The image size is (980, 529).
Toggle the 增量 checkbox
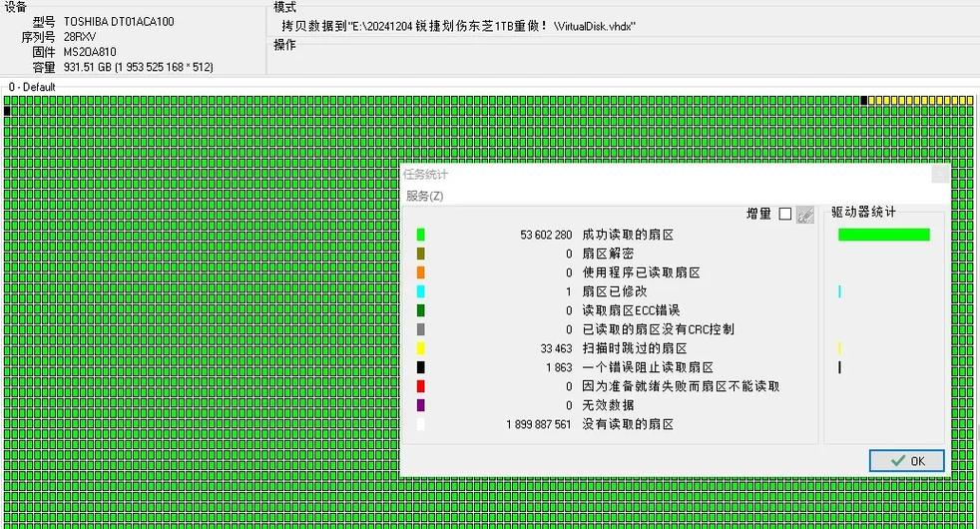tap(785, 214)
